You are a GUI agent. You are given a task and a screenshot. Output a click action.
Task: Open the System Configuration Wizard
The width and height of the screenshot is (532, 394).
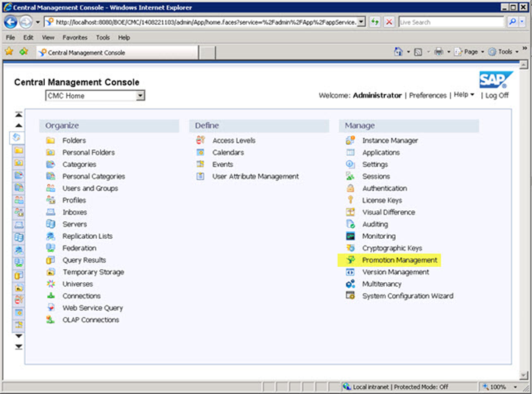coord(408,296)
